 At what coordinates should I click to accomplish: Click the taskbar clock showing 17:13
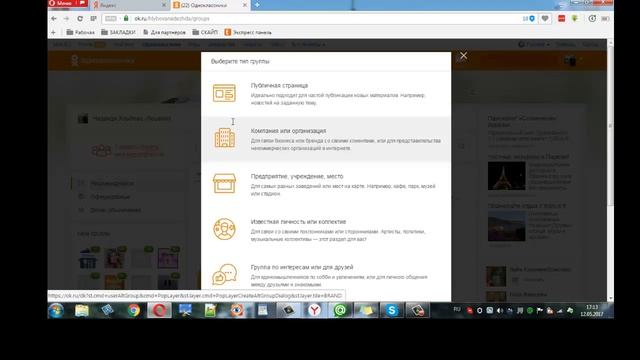(592, 310)
